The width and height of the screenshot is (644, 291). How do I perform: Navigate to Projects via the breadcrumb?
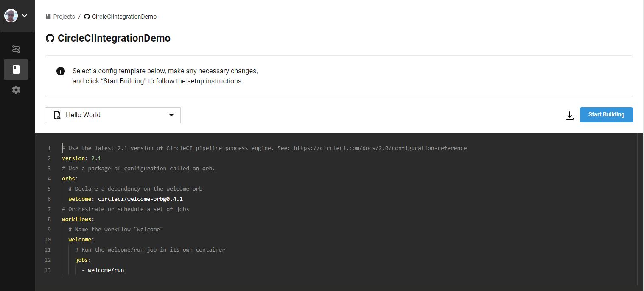coord(64,17)
